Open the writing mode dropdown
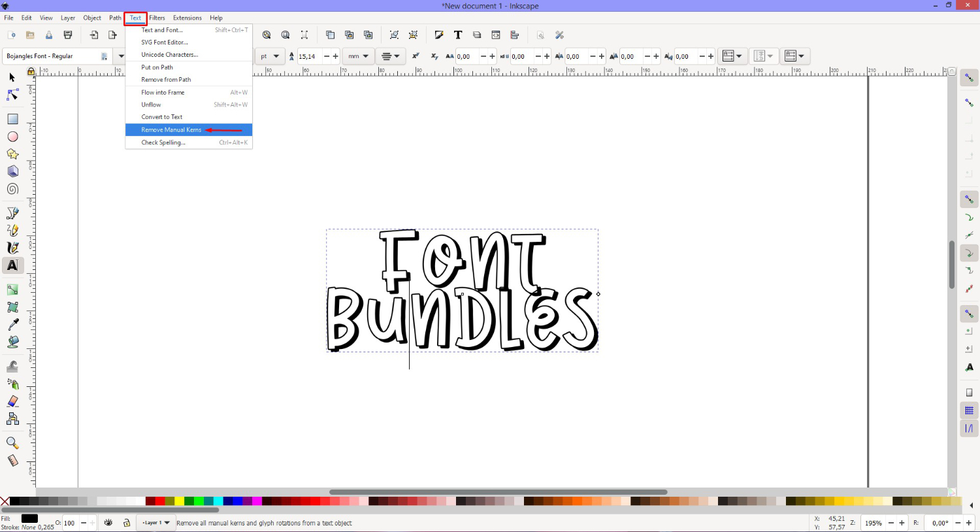 732,56
